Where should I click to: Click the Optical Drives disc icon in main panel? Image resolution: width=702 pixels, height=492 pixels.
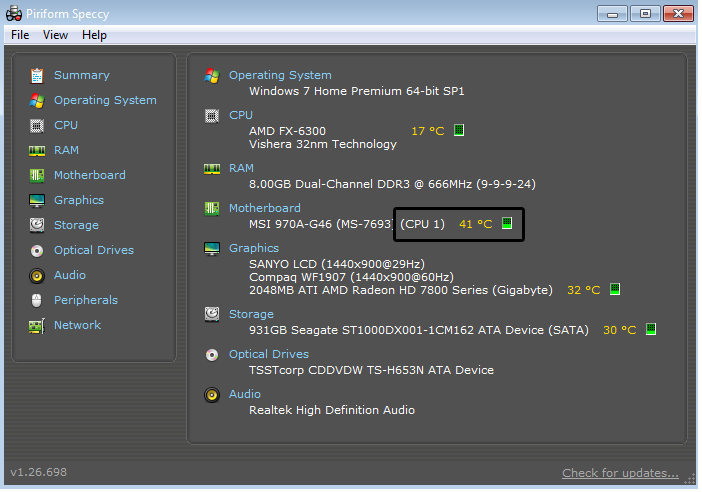pos(212,355)
